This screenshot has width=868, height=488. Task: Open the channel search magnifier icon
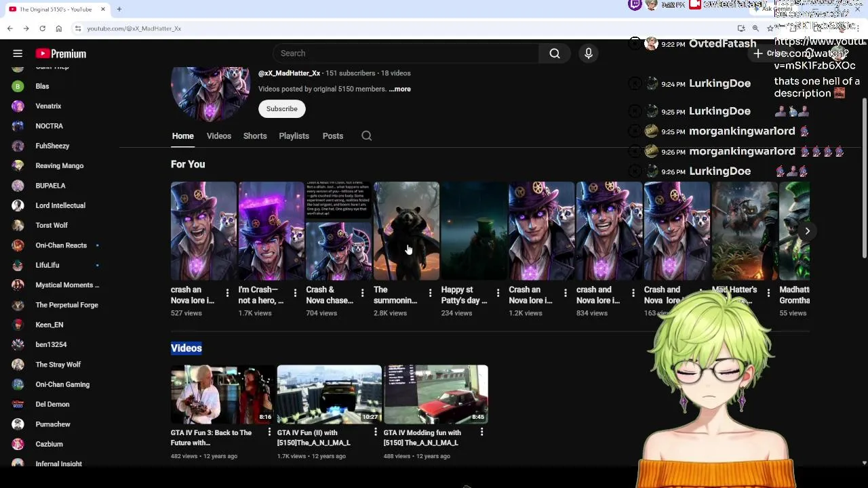tap(366, 136)
